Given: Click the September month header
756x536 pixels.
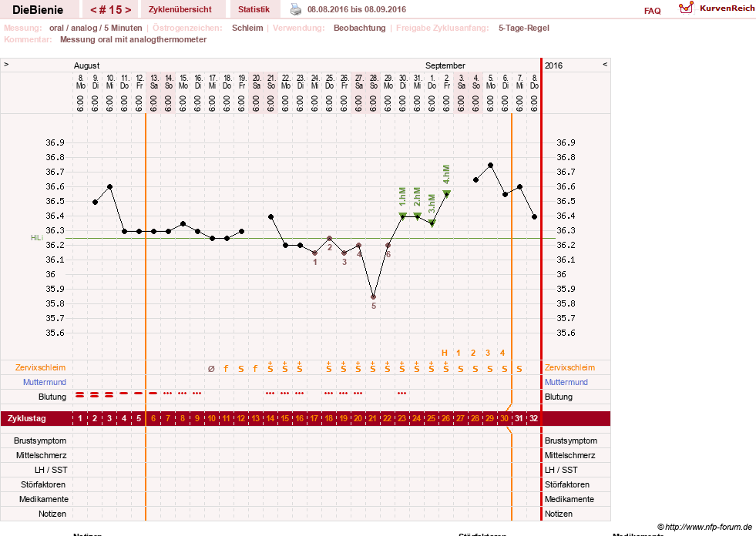Looking at the screenshot, I should coord(445,65).
